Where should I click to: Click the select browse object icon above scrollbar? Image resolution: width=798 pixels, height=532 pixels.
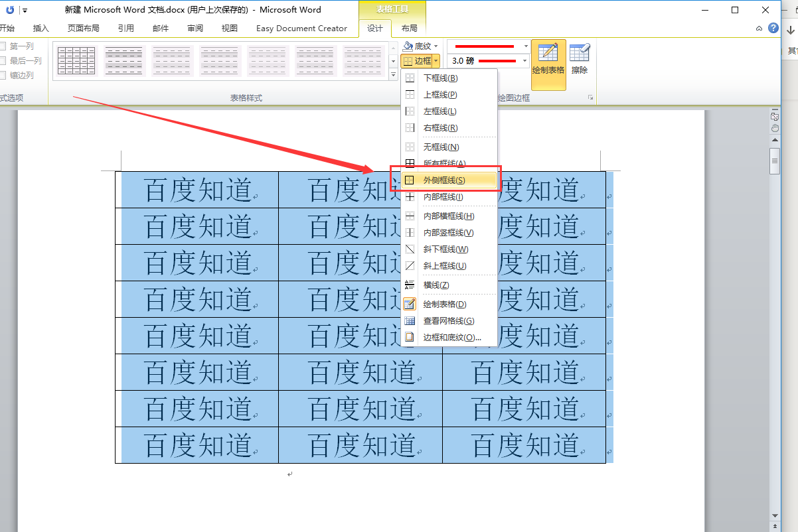774,116
